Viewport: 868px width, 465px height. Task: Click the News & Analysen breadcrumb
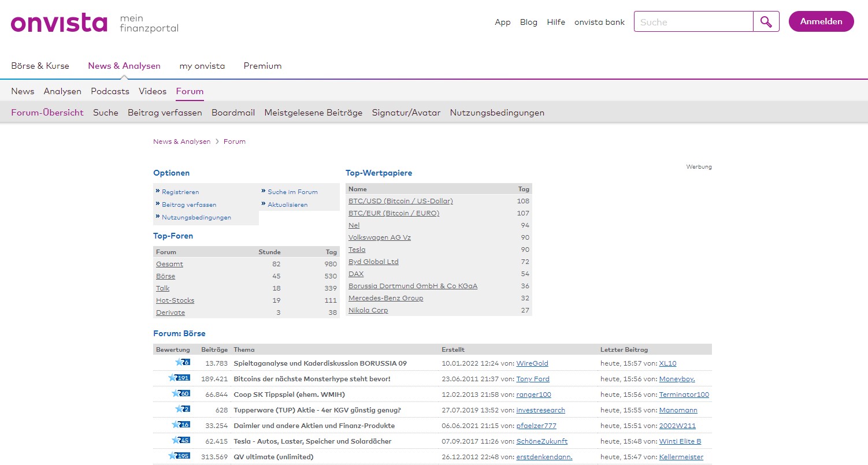pyautogui.click(x=182, y=142)
